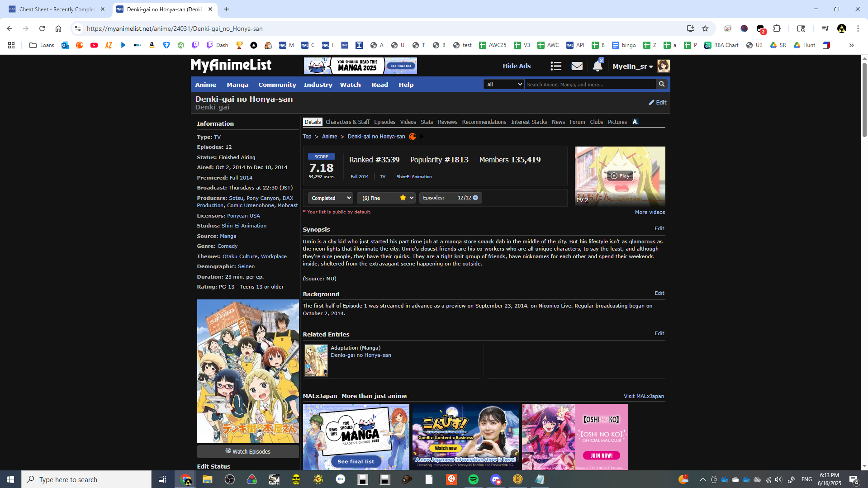Click the Manga 2025 final list banner

click(360, 66)
